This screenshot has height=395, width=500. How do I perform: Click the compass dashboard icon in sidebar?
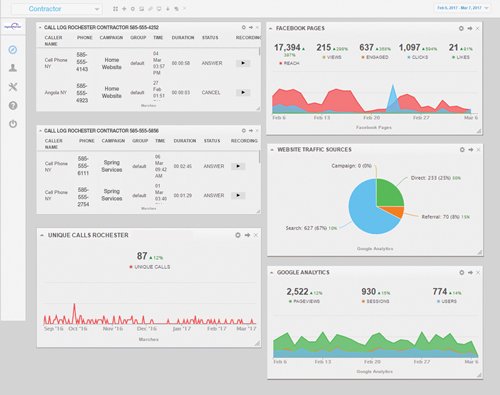coord(13,50)
